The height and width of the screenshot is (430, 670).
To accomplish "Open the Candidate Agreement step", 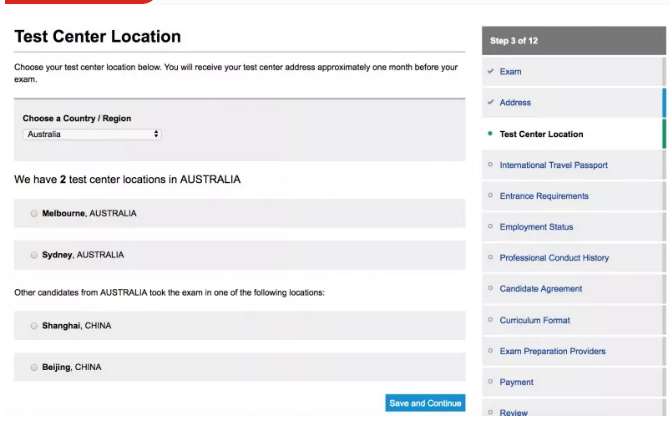I will [x=540, y=289].
